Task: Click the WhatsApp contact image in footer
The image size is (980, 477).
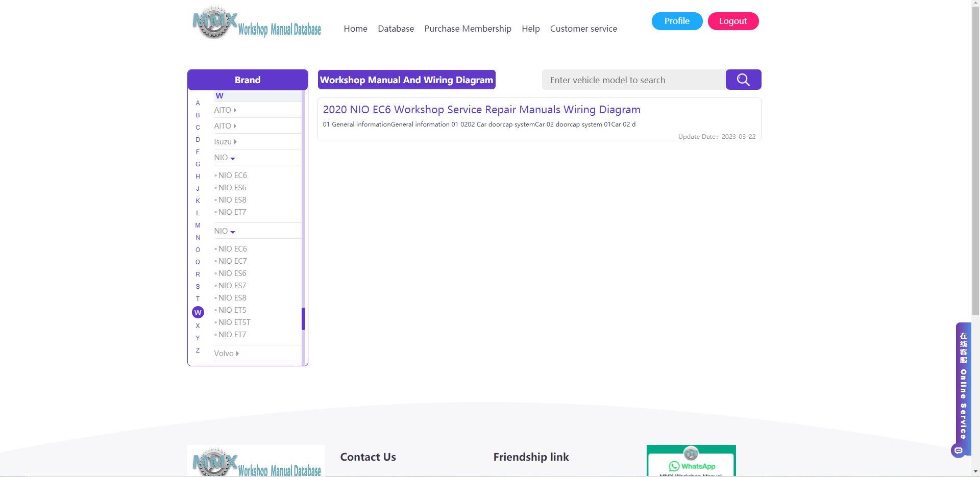Action: pyautogui.click(x=691, y=461)
